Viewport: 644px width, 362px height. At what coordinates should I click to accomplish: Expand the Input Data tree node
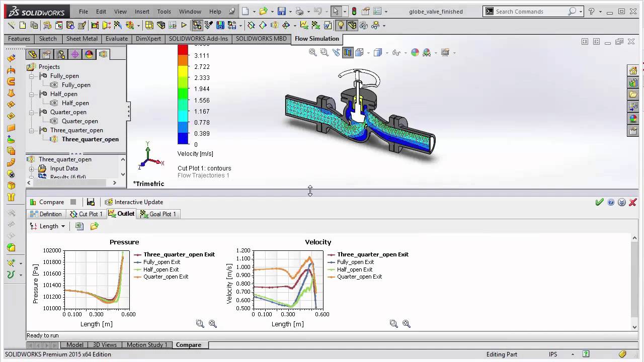pyautogui.click(x=31, y=168)
